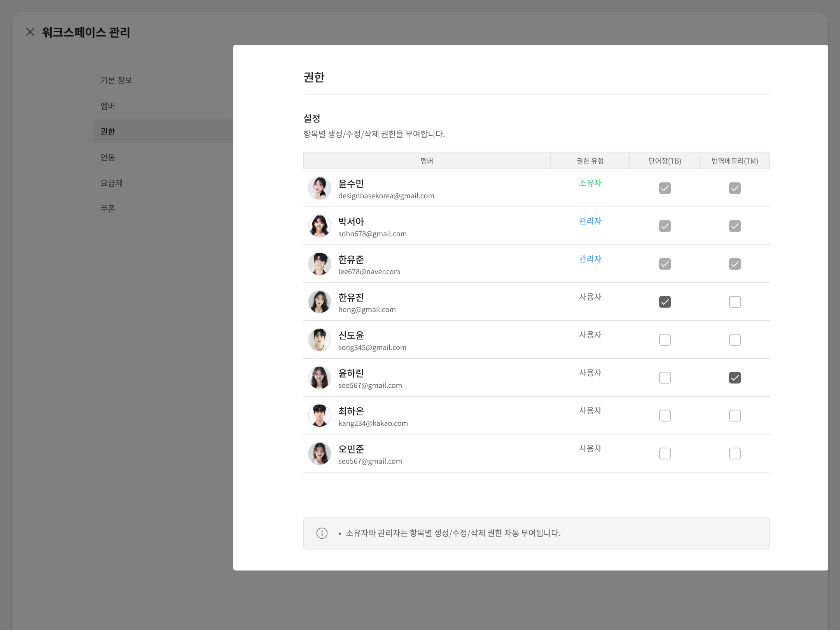
Task: Uncheck 윤하린's 번역메모리(TM) permission
Action: point(735,378)
